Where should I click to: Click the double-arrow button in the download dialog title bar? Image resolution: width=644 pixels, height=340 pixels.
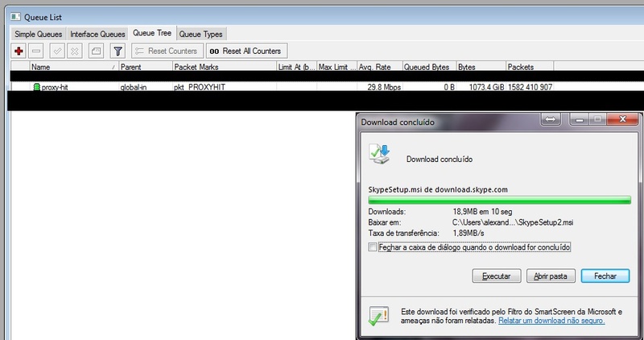coord(551,119)
